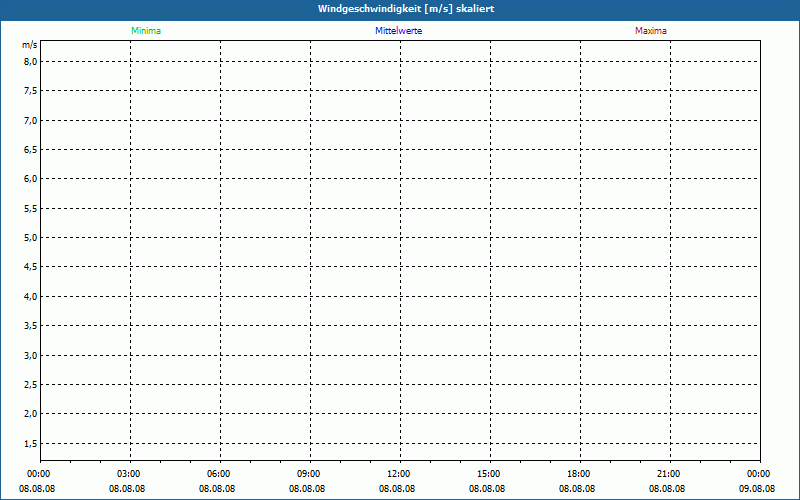Viewport: 800px width, 500px height.
Task: Click the 8,0 y-axis value
Action: (31, 62)
